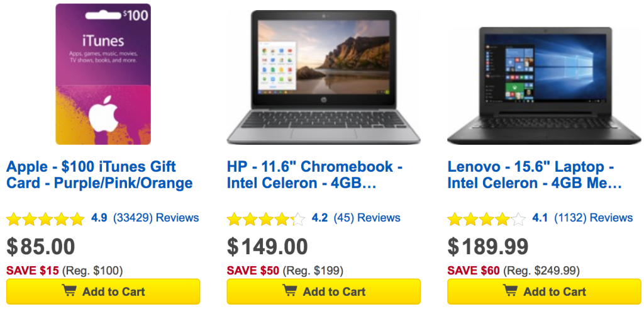Click the HP Chromebook star rating

[266, 219]
